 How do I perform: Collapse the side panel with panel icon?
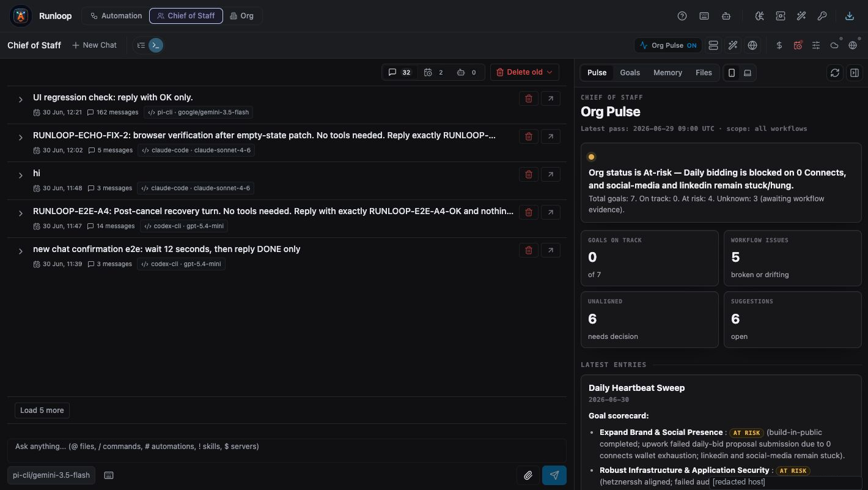tap(855, 73)
